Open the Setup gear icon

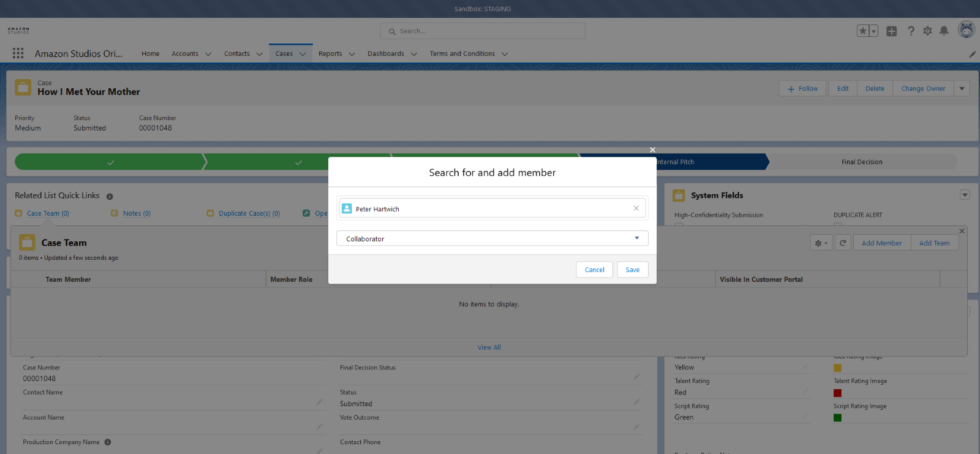click(927, 31)
